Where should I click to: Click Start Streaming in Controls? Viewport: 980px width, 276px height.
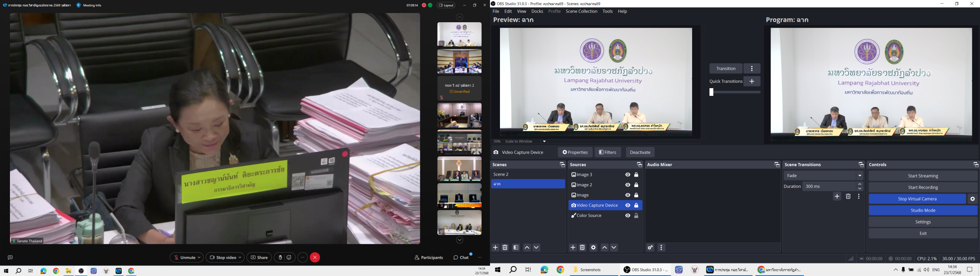click(923, 176)
